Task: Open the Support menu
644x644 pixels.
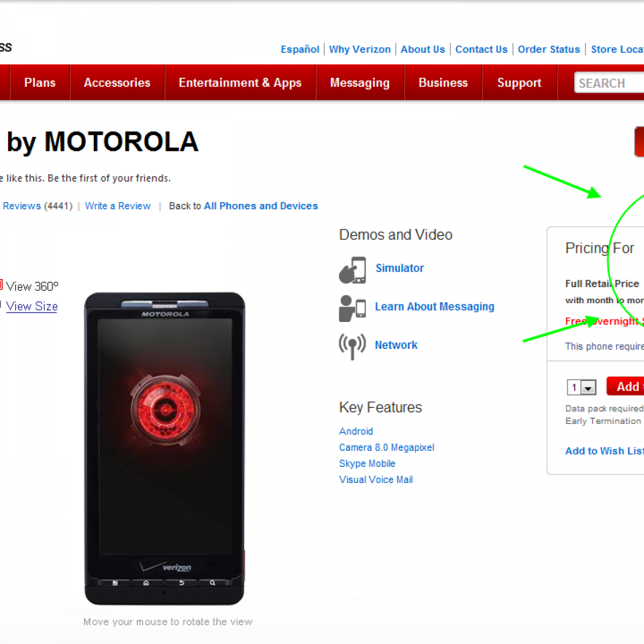Action: point(519,83)
